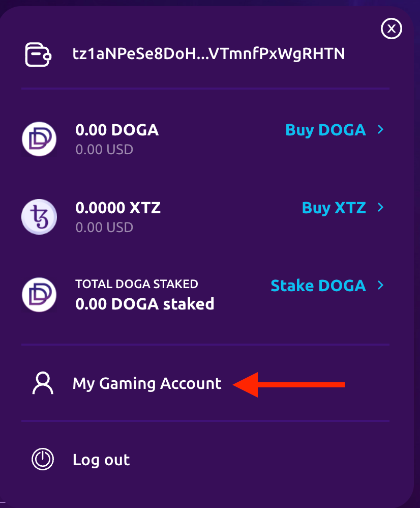Expand chevron arrow next to Stake DOGA
This screenshot has height=508, width=420.
380,285
